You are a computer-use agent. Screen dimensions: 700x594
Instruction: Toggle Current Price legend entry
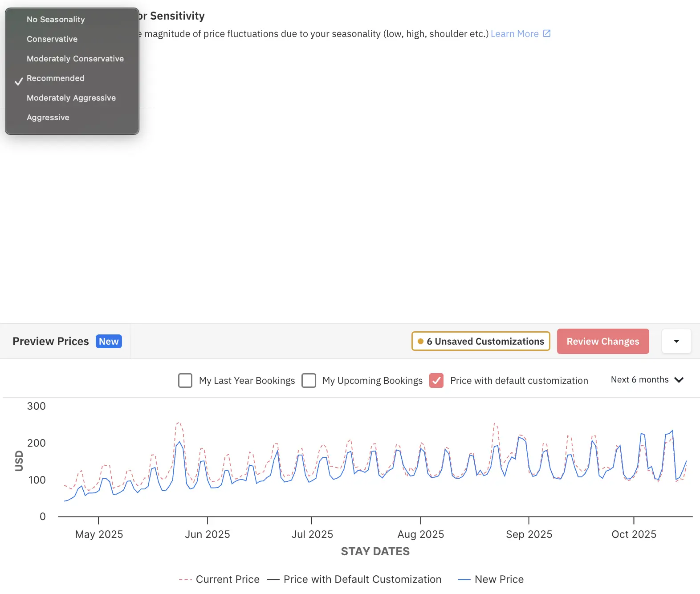tap(219, 579)
